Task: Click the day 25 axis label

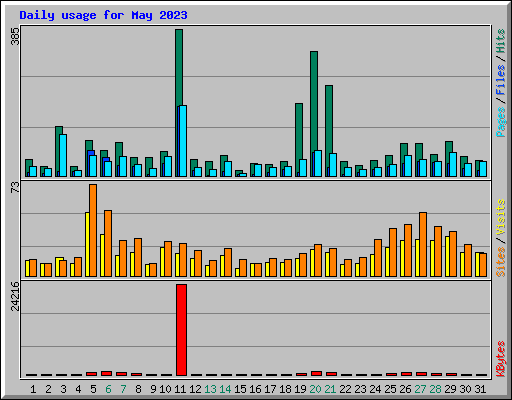Action: click(x=390, y=389)
